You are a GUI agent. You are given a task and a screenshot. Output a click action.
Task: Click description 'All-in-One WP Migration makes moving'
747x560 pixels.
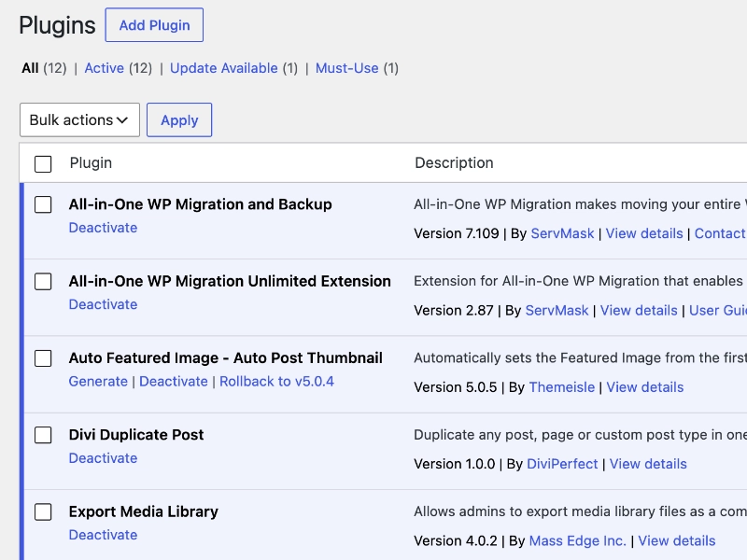[580, 204]
